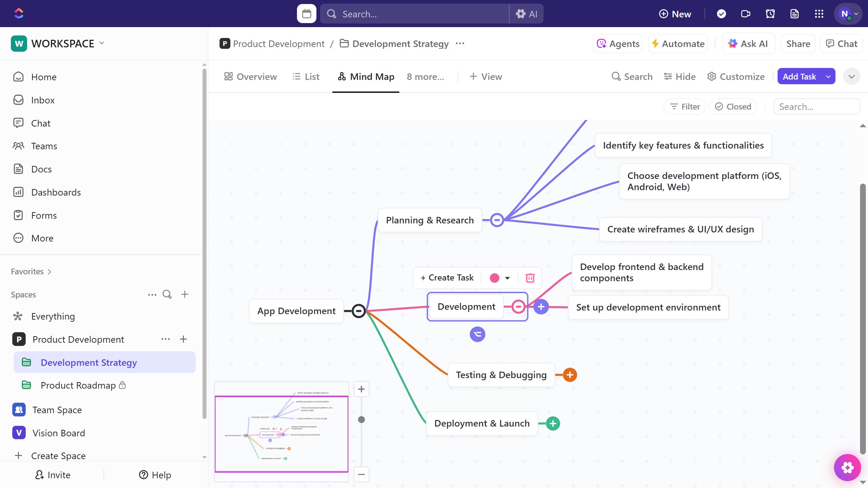Open the calendar icon beside search bar
This screenshot has width=868, height=488.
(x=306, y=14)
